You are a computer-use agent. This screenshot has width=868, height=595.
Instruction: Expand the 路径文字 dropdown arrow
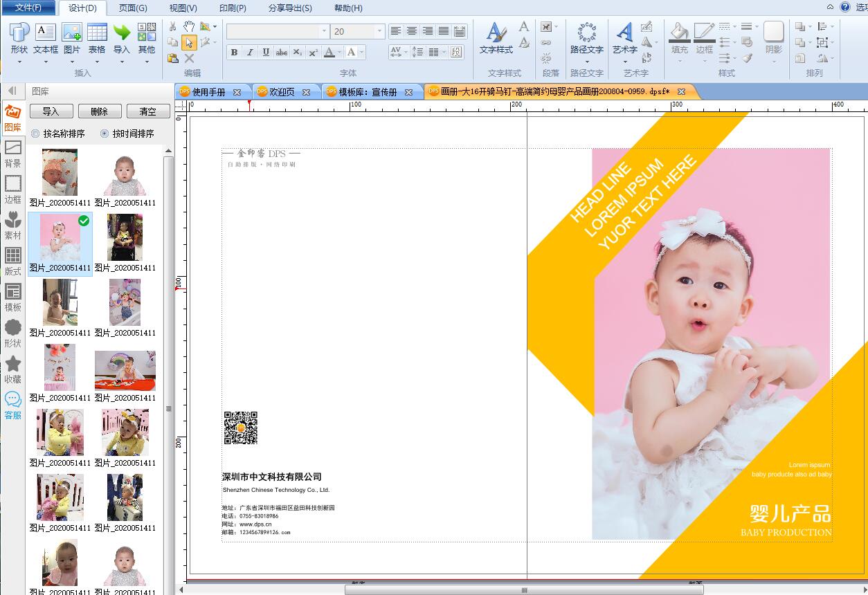(587, 61)
